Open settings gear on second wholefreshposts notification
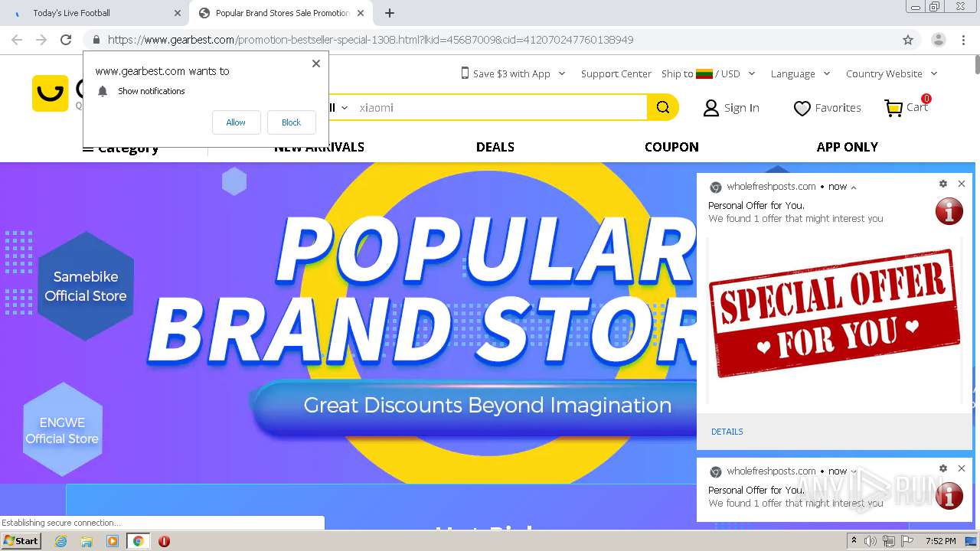980x551 pixels. coord(943,468)
